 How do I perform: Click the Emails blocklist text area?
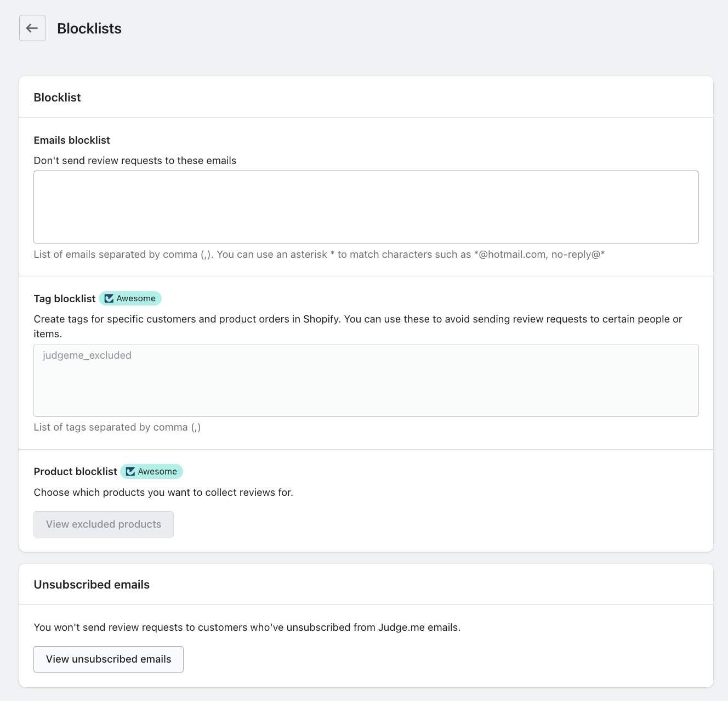366,207
